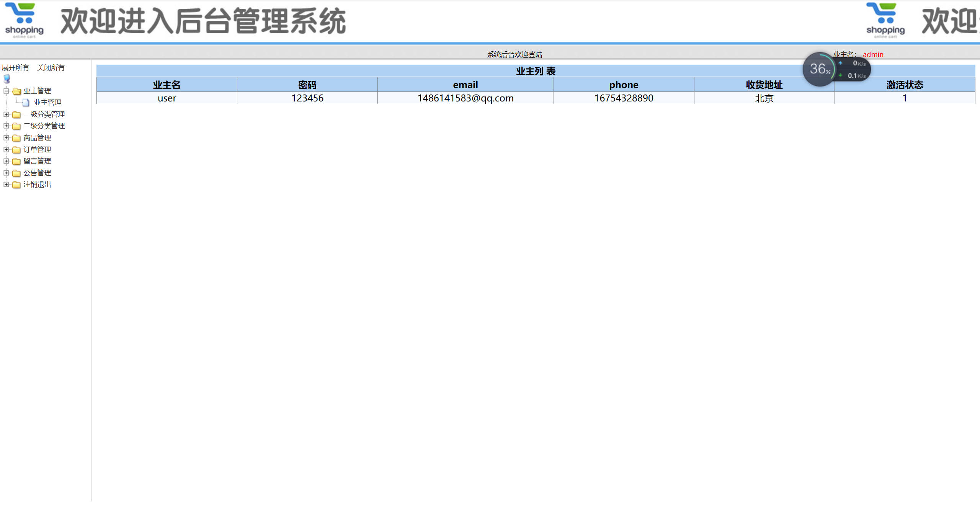
Task: Click the folder icon beside 订单管理
Action: 16,149
